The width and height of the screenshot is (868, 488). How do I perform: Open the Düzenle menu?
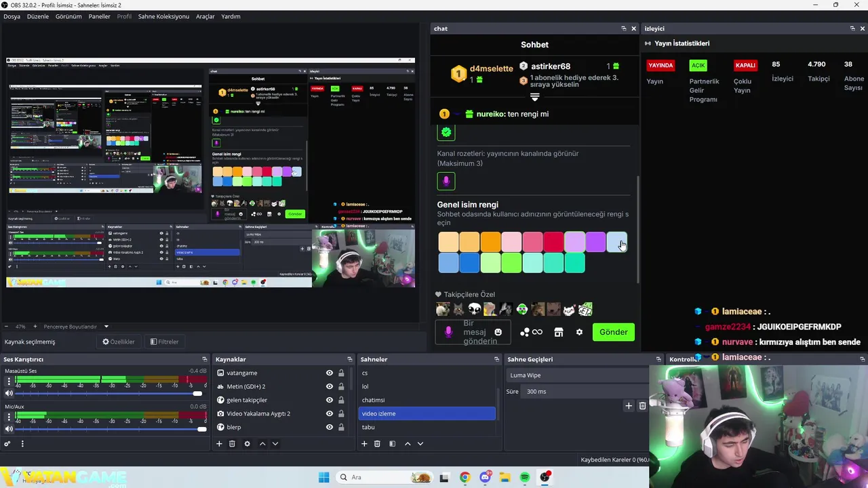(x=38, y=16)
